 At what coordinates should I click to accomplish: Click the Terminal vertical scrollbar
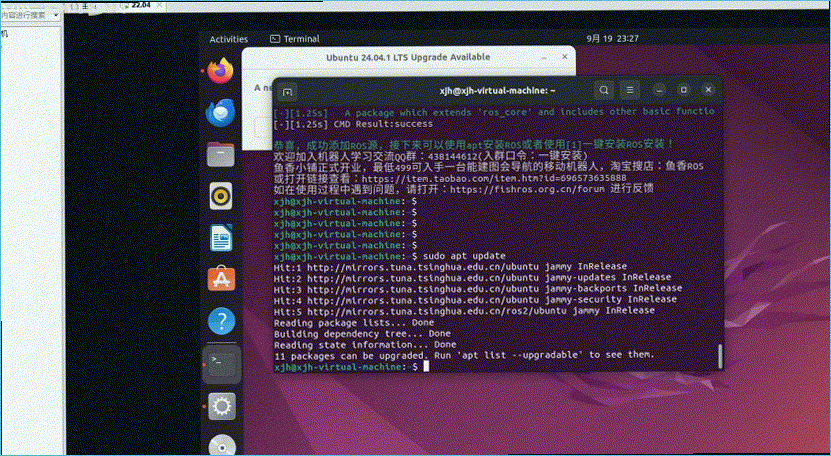coord(720,356)
